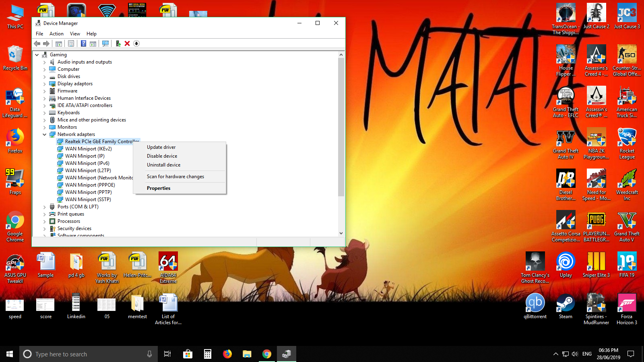Open Google Chrome from the taskbar
Image resolution: width=644 pixels, height=362 pixels.
[x=266, y=354]
